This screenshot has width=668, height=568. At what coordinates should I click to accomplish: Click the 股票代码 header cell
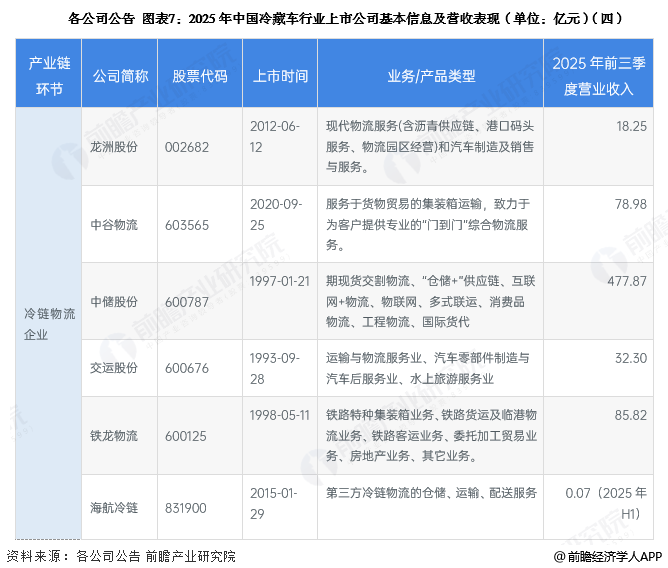point(200,77)
